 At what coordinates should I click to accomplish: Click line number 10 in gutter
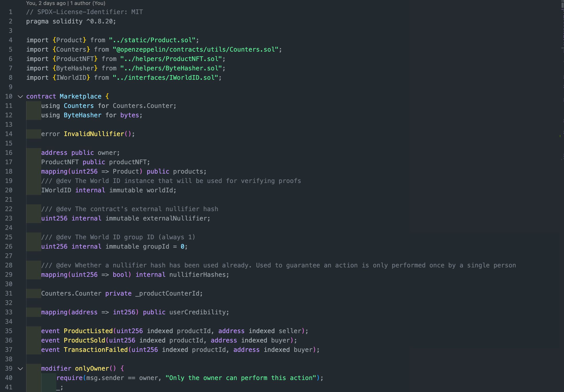pos(9,96)
